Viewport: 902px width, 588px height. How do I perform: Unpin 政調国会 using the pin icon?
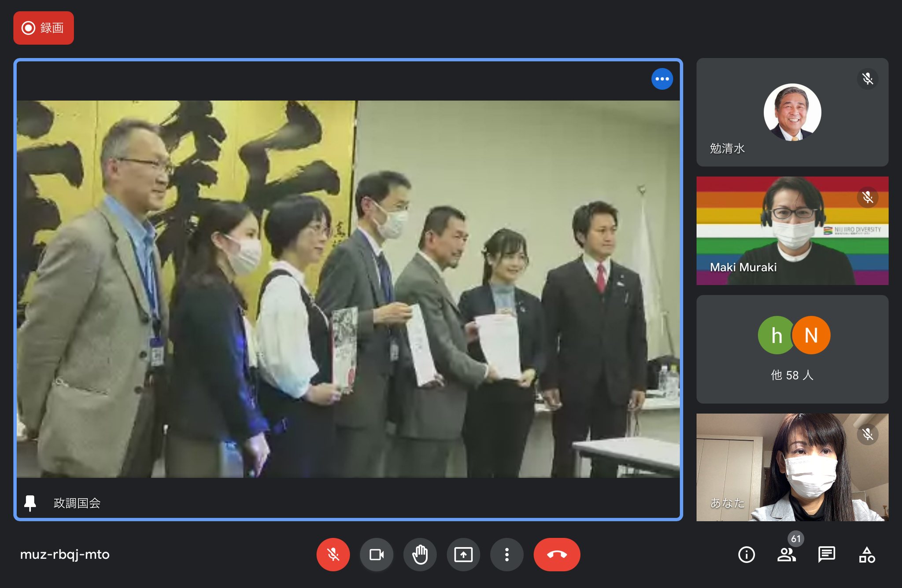tap(30, 503)
